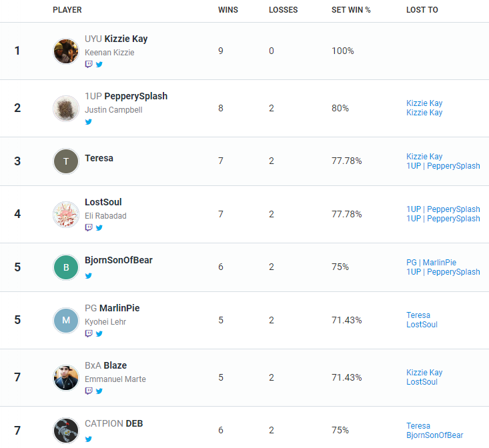Click Blaze's profile photo
The width and height of the screenshot is (489, 448).
(66, 377)
